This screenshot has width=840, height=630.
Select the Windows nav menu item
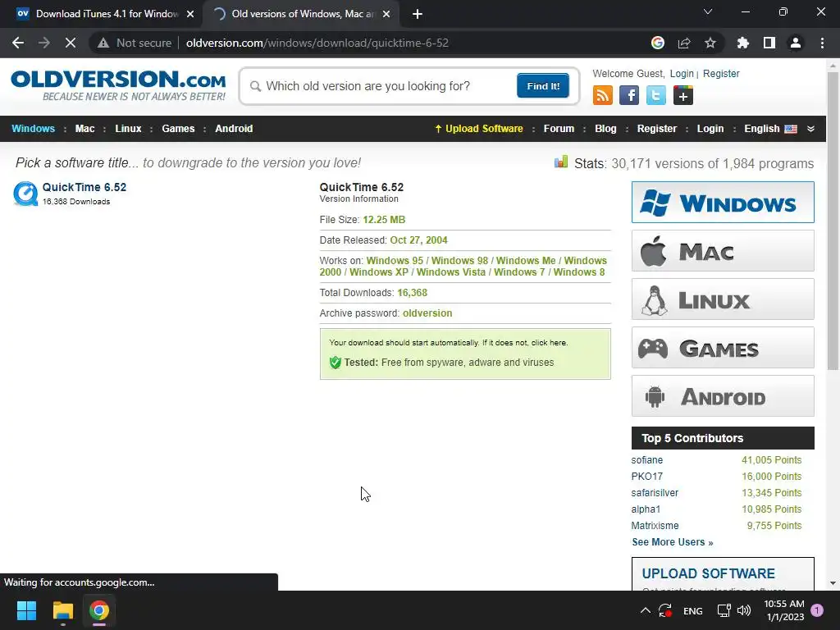click(33, 129)
